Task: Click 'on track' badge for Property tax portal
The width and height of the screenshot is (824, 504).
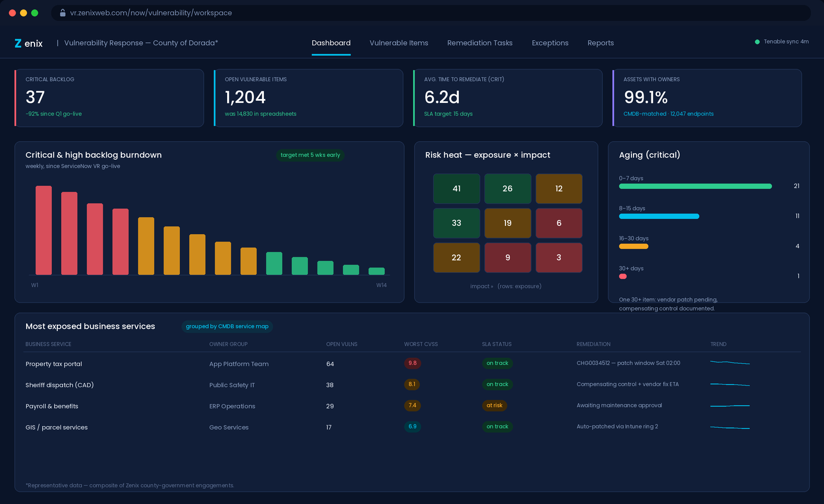Action: tap(497, 363)
